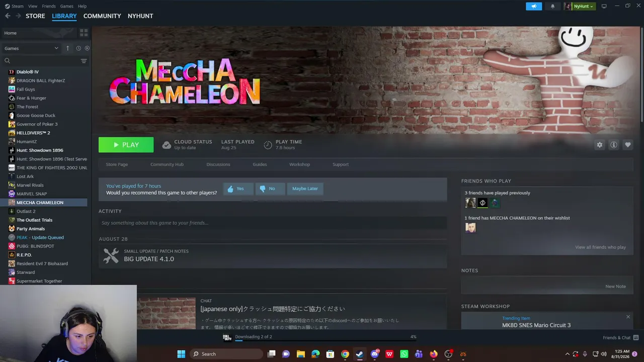Viewport: 644px width, 362px height.
Task: Open Microsoft Edge from the taskbar
Action: pyautogui.click(x=315, y=354)
